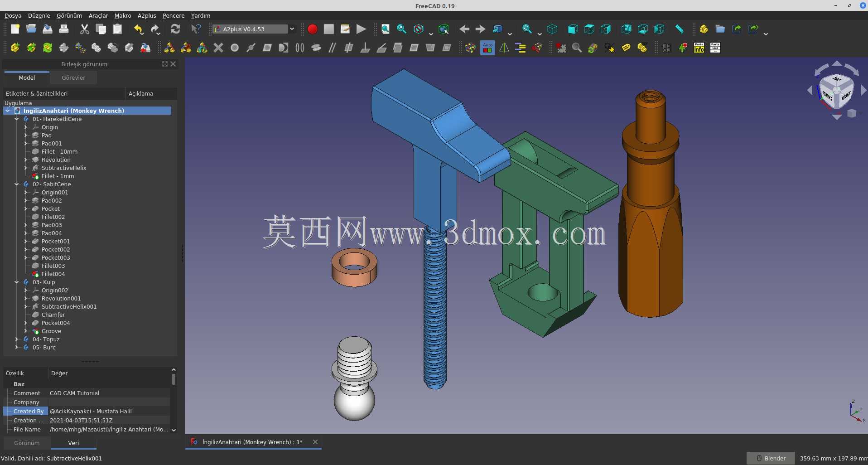Collapse the 01- HareketliCene tree node
The width and height of the screenshot is (868, 465).
click(x=17, y=119)
